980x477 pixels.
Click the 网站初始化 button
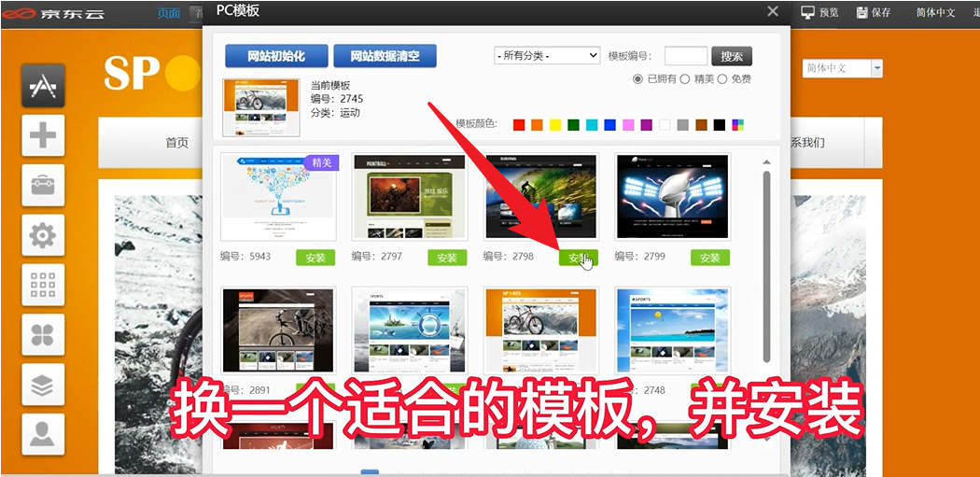(276, 56)
